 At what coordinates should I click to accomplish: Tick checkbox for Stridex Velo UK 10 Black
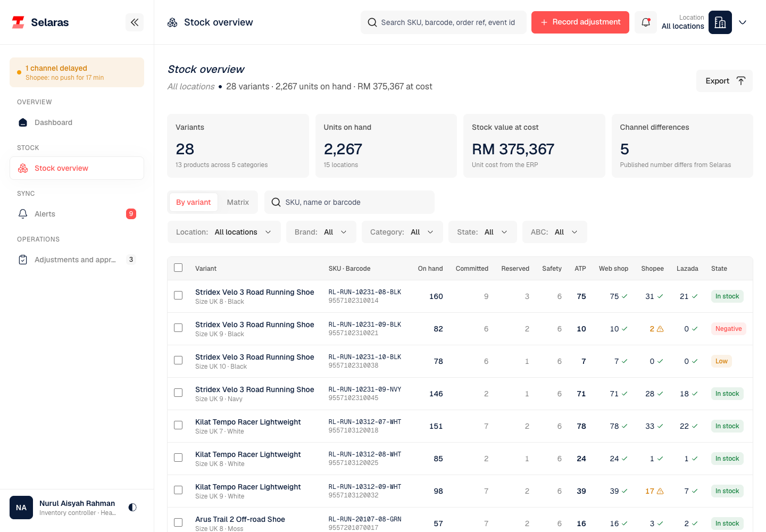coord(178,360)
